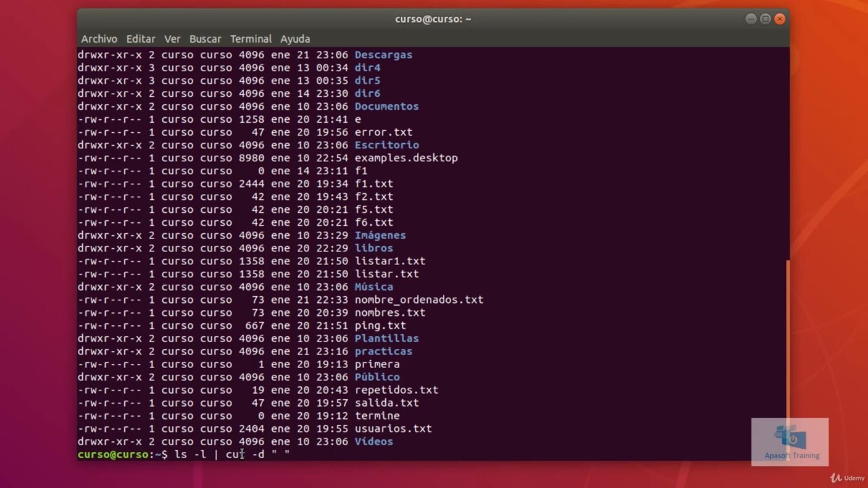This screenshot has width=868, height=488.
Task: Click the nombres.txt file name
Action: (390, 312)
